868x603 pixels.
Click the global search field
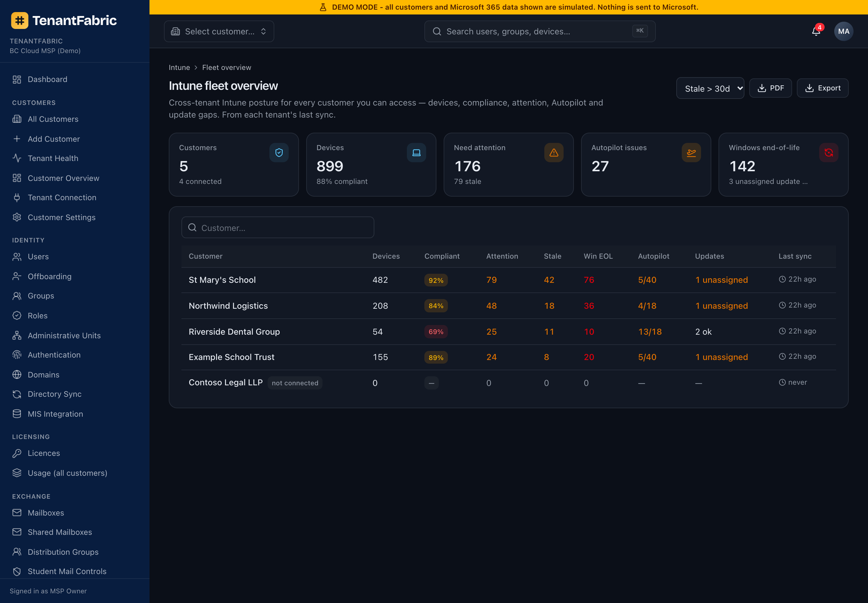pos(540,31)
